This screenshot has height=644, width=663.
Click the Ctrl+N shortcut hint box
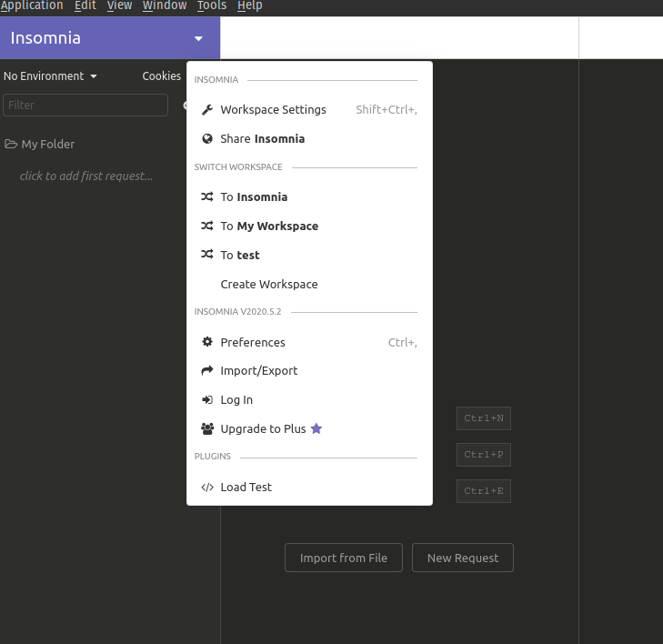(x=484, y=418)
